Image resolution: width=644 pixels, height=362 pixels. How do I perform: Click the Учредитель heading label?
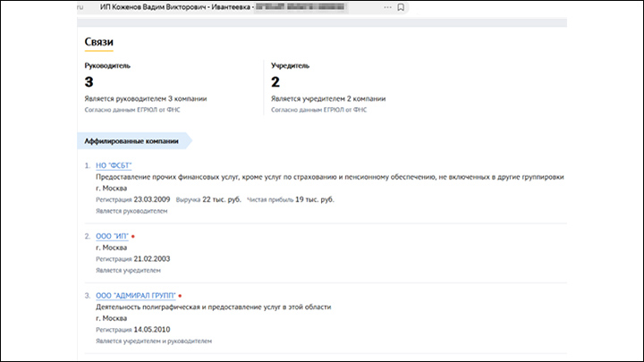click(x=291, y=65)
